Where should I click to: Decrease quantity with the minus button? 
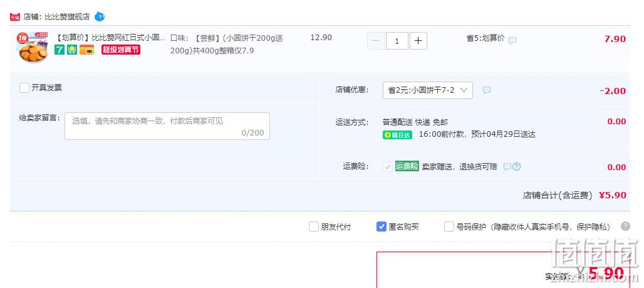(x=376, y=41)
